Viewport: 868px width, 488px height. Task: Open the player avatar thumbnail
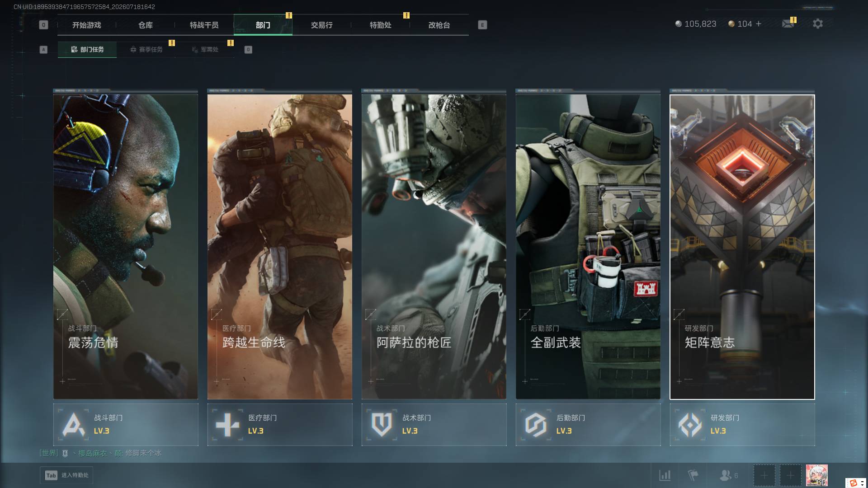817,475
